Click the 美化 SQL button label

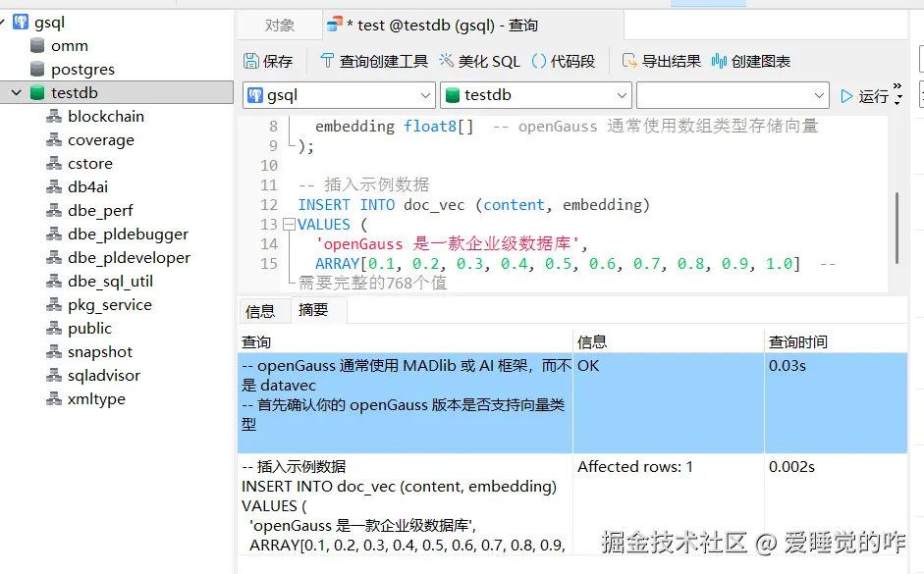tap(489, 61)
